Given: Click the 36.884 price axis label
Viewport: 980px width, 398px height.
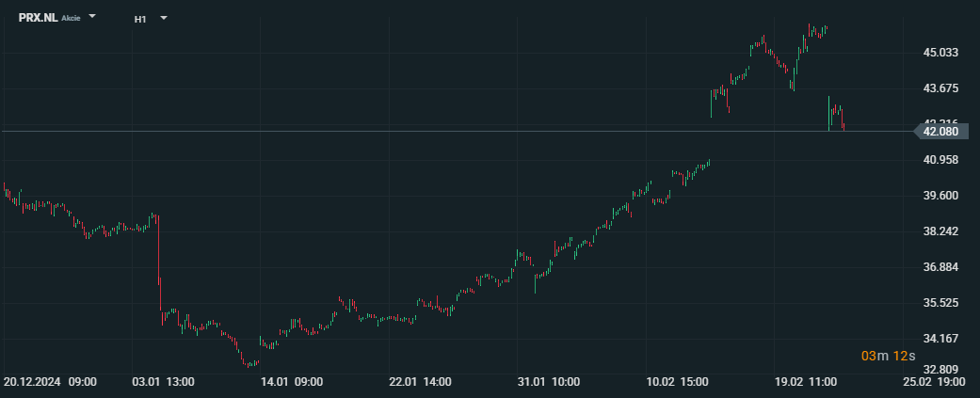Looking at the screenshot, I should click(x=940, y=267).
